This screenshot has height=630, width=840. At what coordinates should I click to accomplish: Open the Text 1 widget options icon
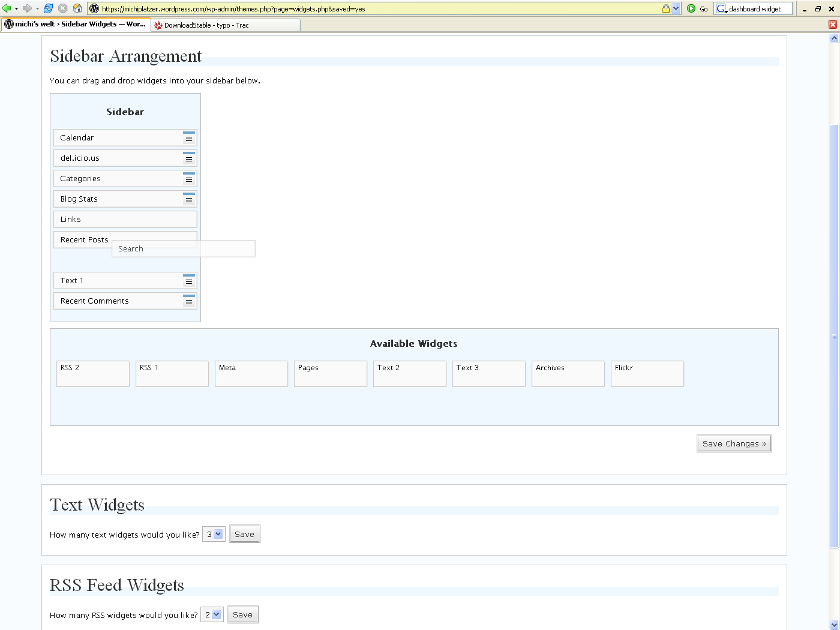[189, 281]
